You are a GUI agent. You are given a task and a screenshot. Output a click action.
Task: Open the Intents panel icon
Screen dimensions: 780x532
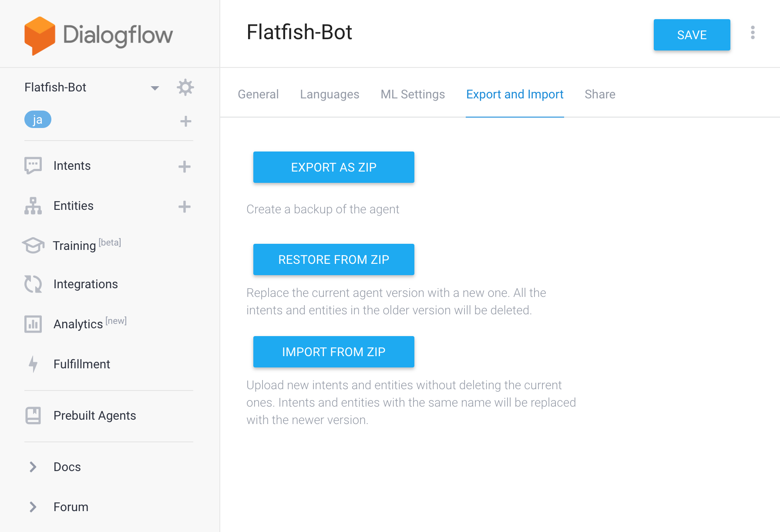tap(33, 165)
